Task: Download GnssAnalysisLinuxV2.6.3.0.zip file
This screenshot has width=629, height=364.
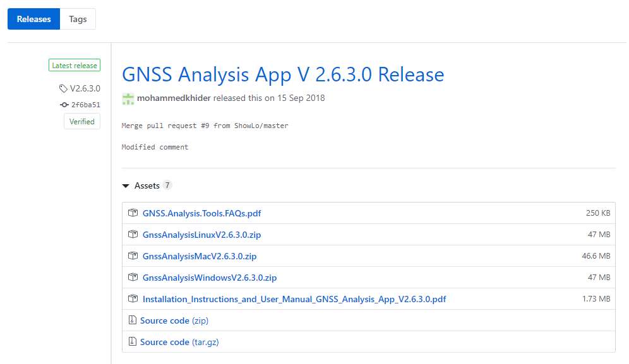Action: [201, 235]
